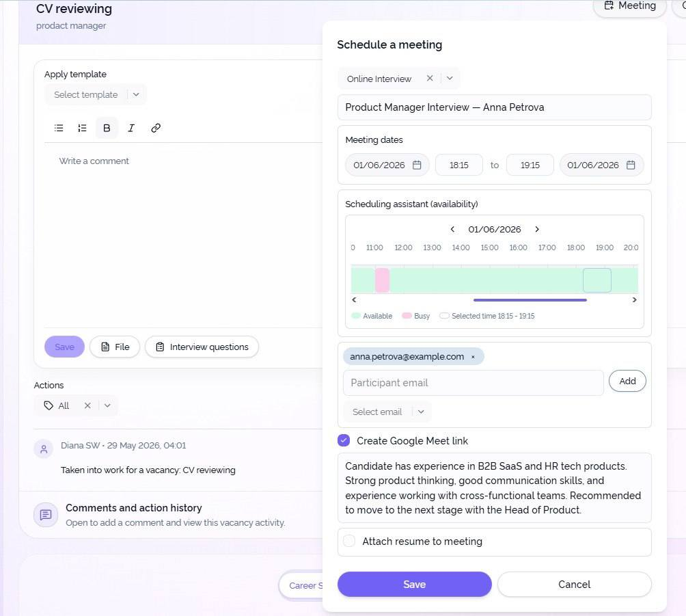This screenshot has height=616, width=686.
Task: Click the Meeting button at top
Action: tap(629, 6)
